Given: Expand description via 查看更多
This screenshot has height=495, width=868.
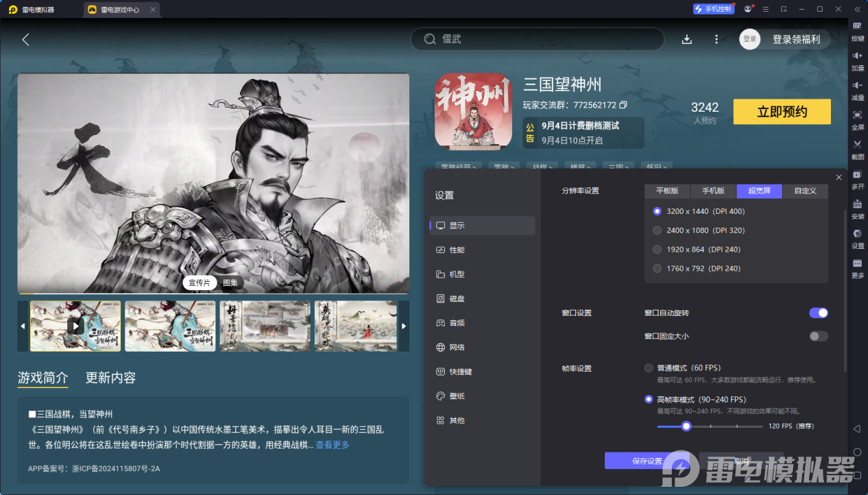Looking at the screenshot, I should [x=333, y=445].
